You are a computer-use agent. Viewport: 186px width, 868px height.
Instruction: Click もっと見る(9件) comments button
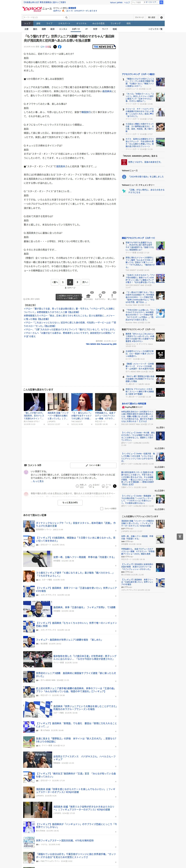pos(70,502)
